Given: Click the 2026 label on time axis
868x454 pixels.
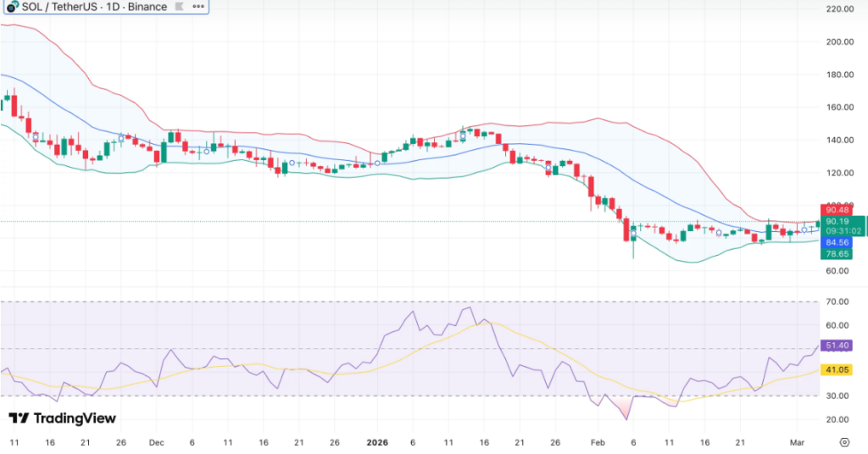Looking at the screenshot, I should [377, 442].
